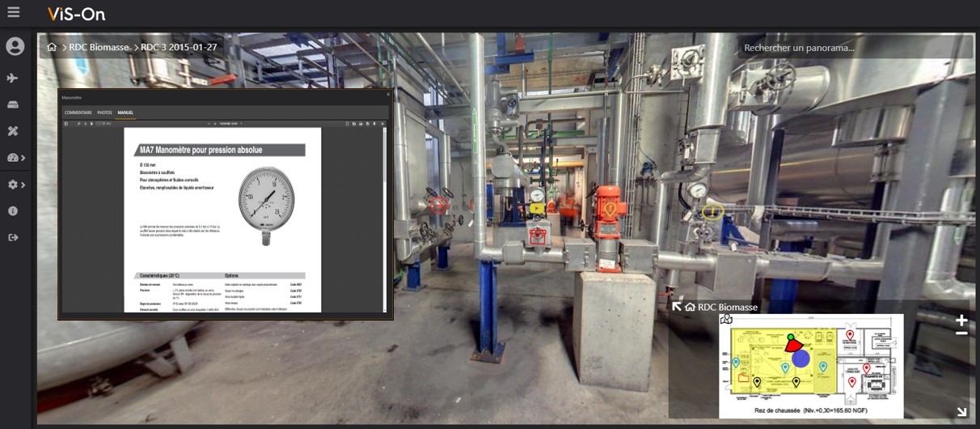Click the red arrow navigation hotspot
The height and width of the screenshot is (429, 980).
[x=438, y=205]
